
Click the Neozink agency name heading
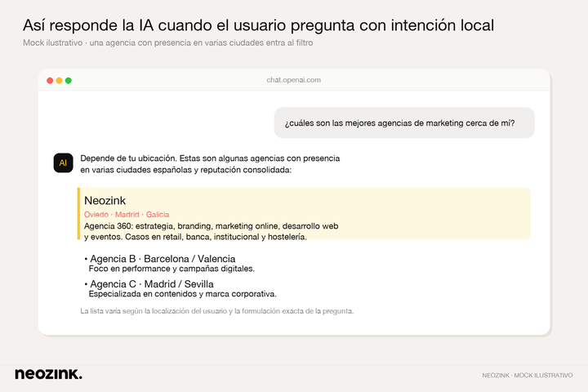coord(105,201)
